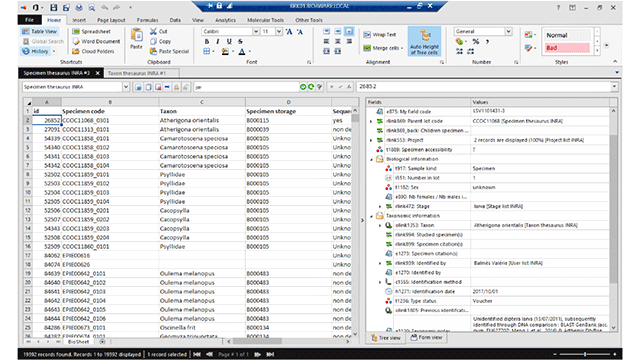Open the Calibri font name dropdown

pos(256,31)
